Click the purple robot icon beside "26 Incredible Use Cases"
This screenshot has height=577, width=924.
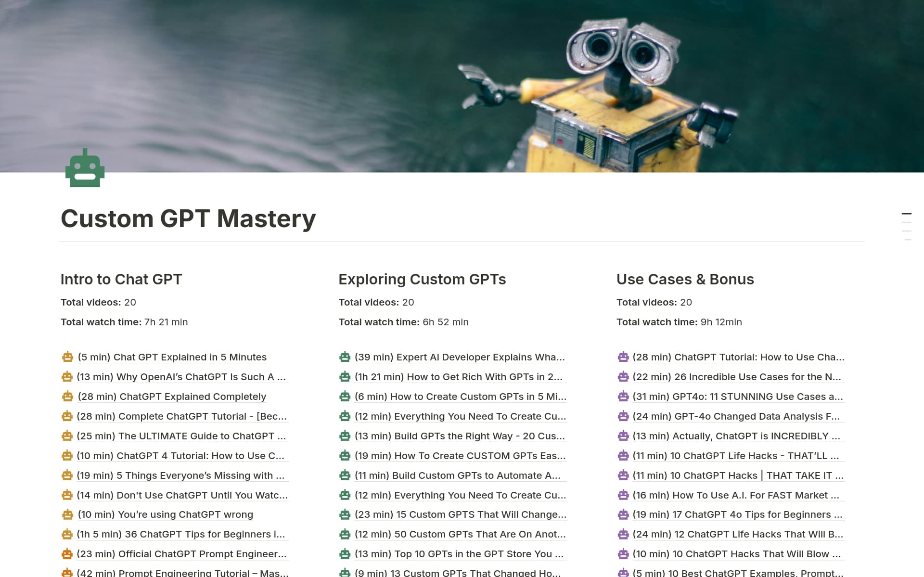tap(623, 377)
